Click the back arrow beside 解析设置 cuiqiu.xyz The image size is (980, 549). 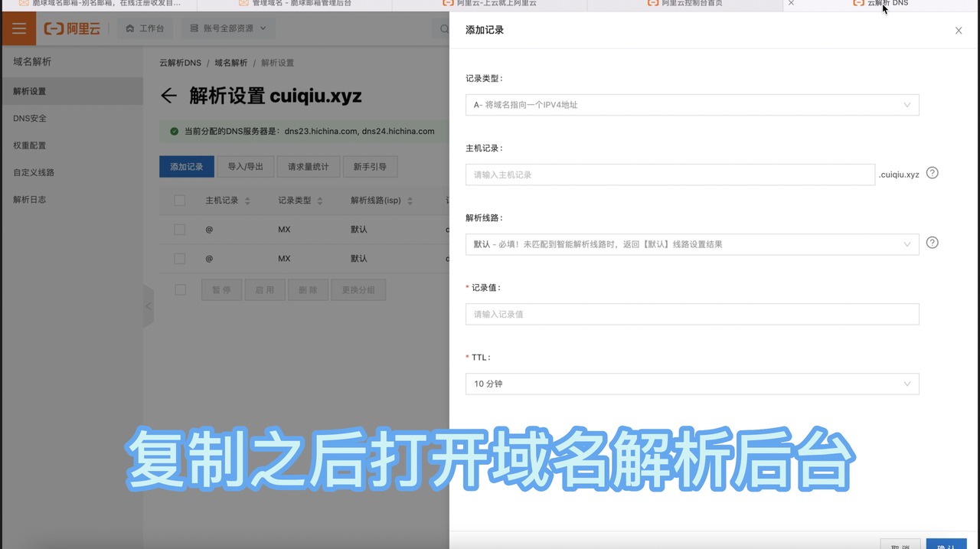(x=168, y=96)
